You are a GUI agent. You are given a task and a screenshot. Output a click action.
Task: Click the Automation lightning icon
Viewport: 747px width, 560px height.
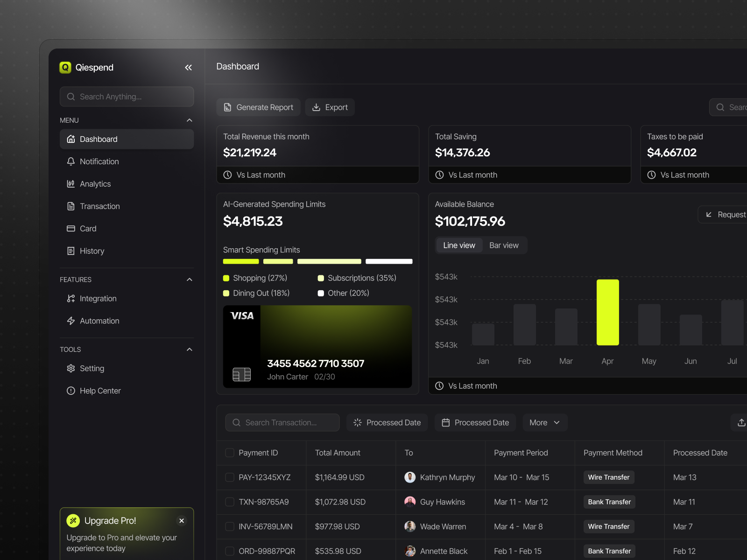coord(70,321)
